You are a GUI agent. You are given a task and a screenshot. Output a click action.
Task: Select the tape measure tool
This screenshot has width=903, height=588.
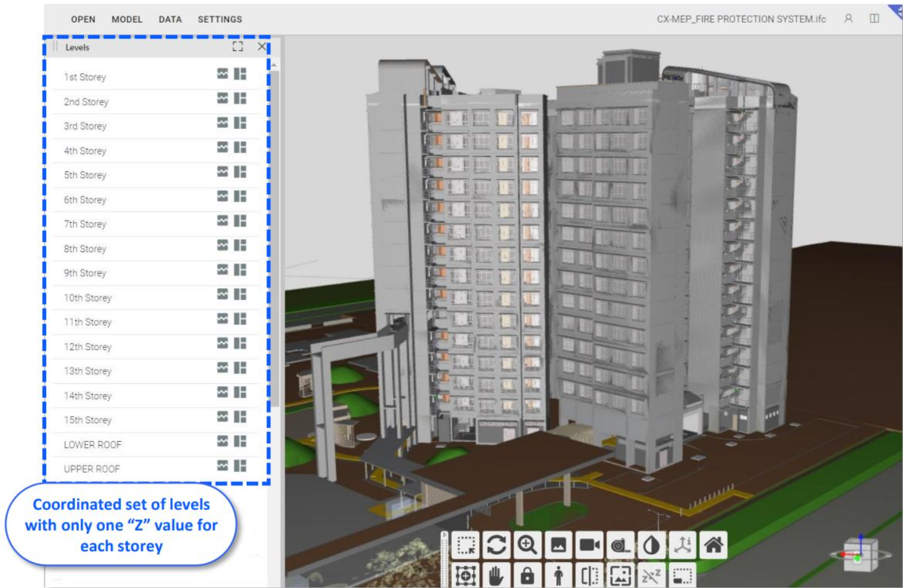(620, 545)
